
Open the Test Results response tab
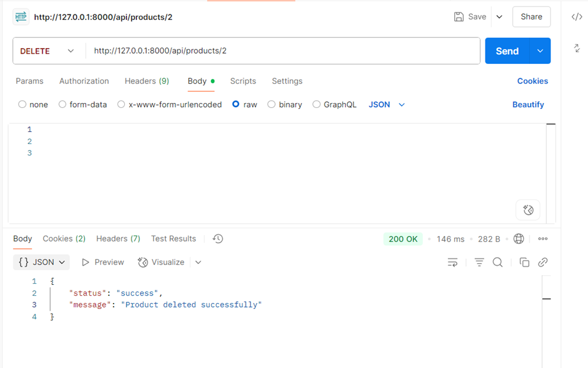[173, 239]
